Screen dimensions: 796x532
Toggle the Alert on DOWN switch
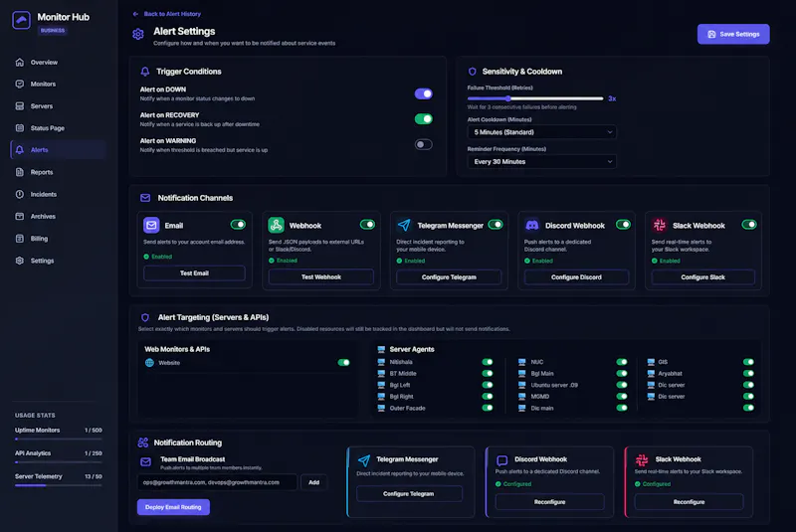[424, 93]
